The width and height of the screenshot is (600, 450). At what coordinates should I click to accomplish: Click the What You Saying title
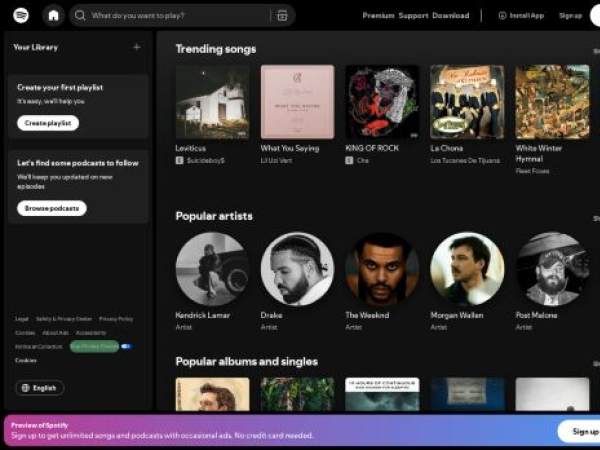[290, 148]
